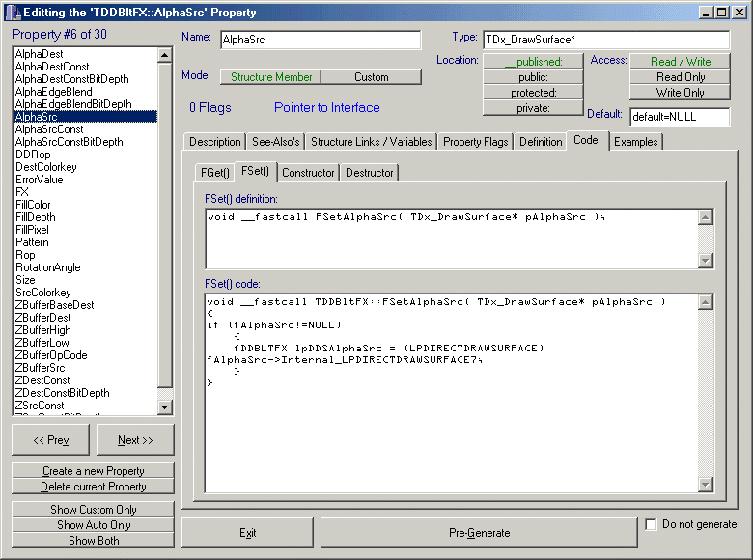Check the 'Do not generate' checkbox
The width and height of the screenshot is (753, 560).
tap(652, 525)
